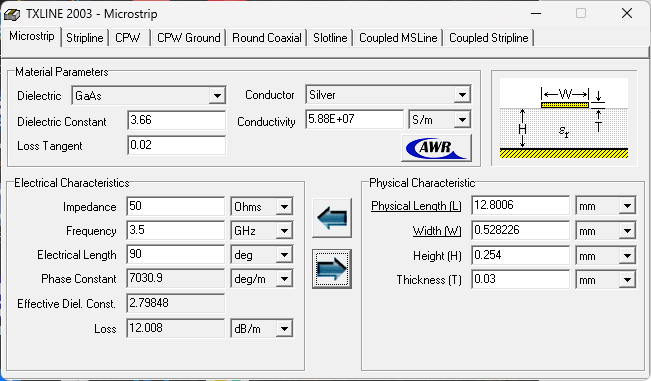Screen dimensions: 651x381
Task: Click the microstrip cross-section diagram
Action: click(x=564, y=118)
